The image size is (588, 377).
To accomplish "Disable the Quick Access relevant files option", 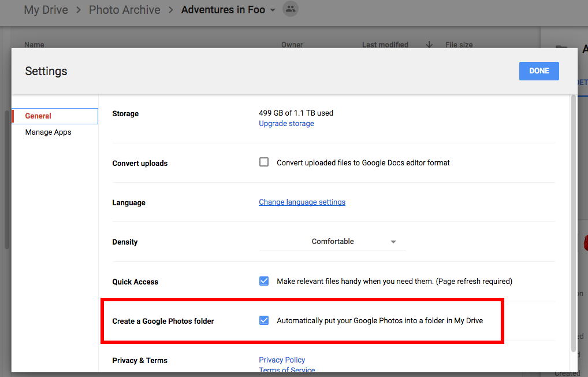I will pos(264,281).
